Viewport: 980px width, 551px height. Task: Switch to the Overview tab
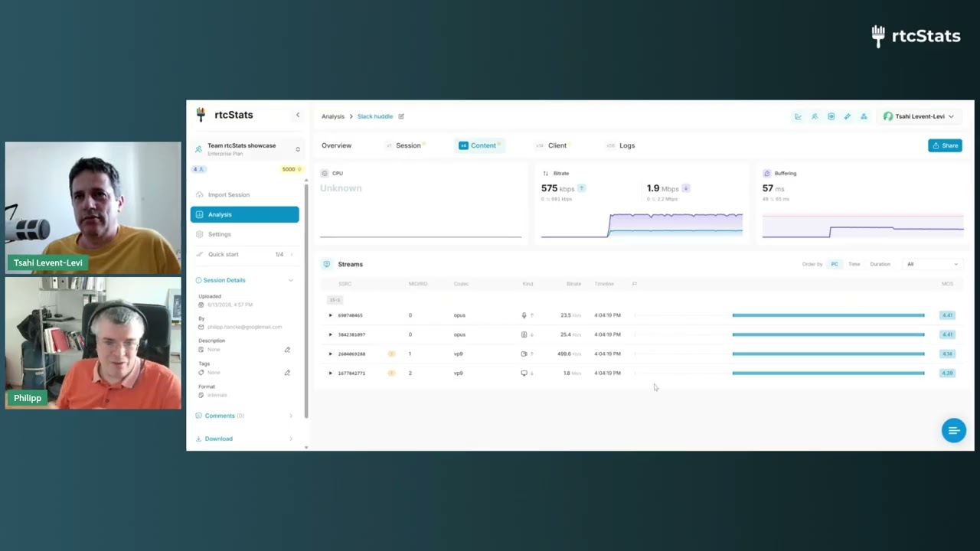coord(336,145)
